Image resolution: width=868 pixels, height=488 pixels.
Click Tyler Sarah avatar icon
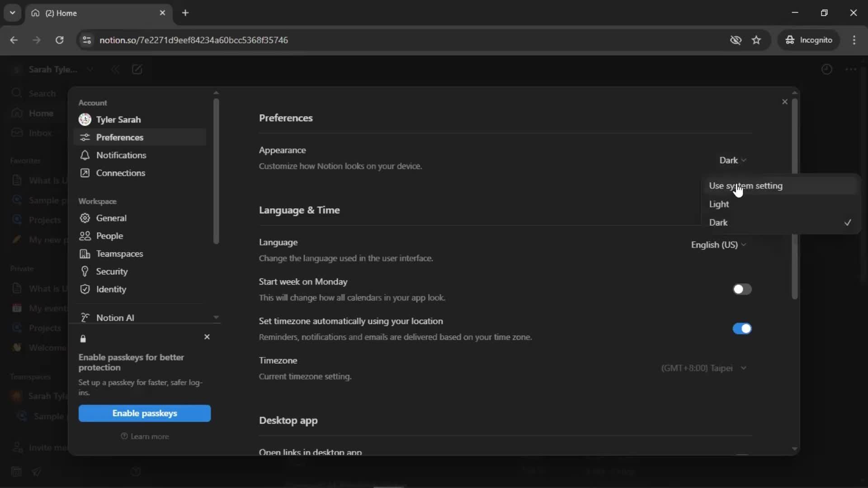tap(85, 119)
